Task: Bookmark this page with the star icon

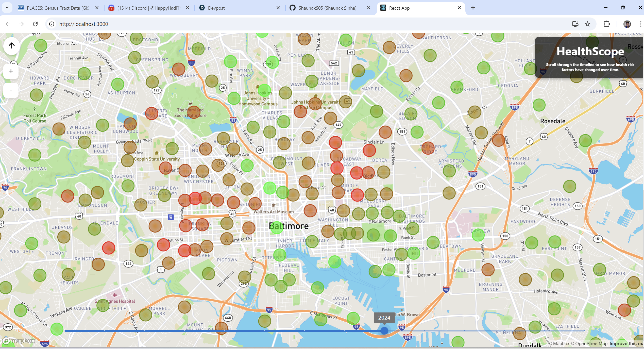Action: coord(588,24)
